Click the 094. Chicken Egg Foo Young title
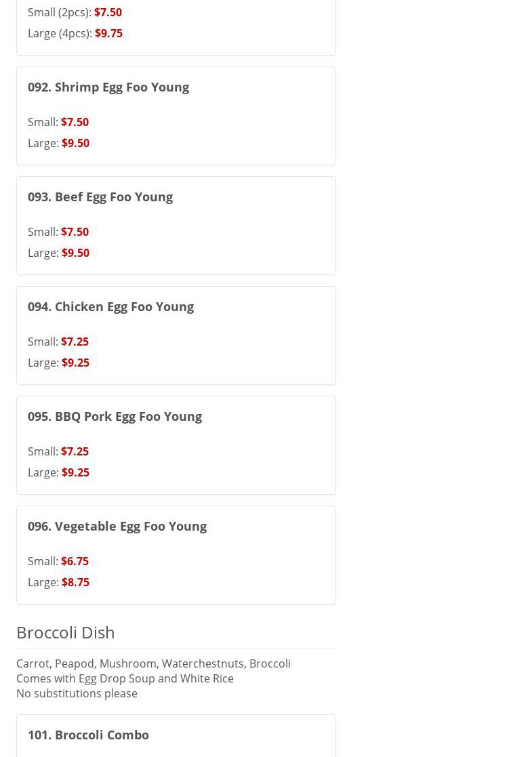Image resolution: width=532 pixels, height=757 pixels. (110, 306)
